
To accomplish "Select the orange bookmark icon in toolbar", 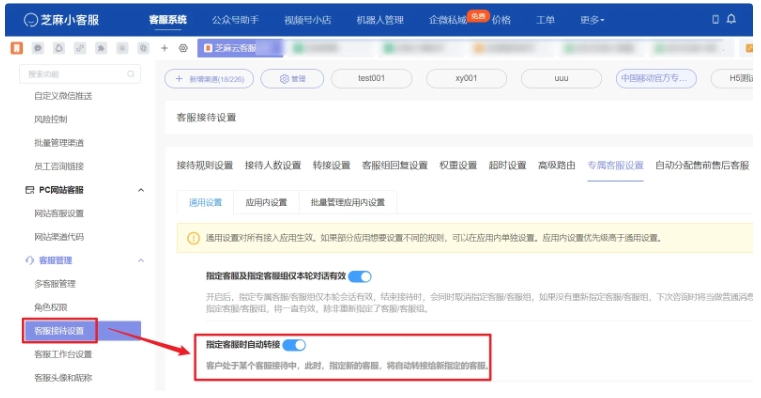I will point(17,48).
